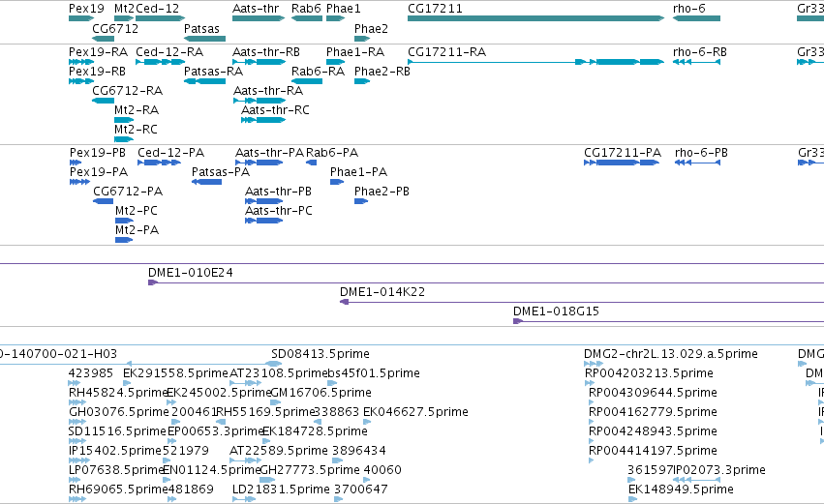Screen dimensions: 824x504
Task: Click the Aats-thr-RA transcript label
Action: tap(268, 91)
